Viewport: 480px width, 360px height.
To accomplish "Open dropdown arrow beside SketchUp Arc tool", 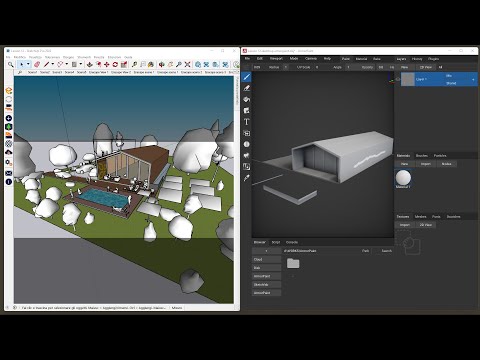I will (67, 64).
